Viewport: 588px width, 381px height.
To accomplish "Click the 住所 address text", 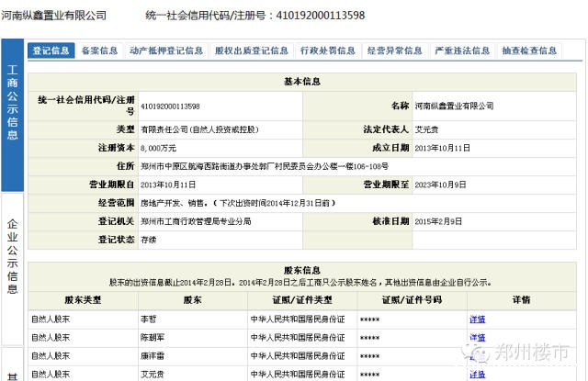I will [265, 166].
